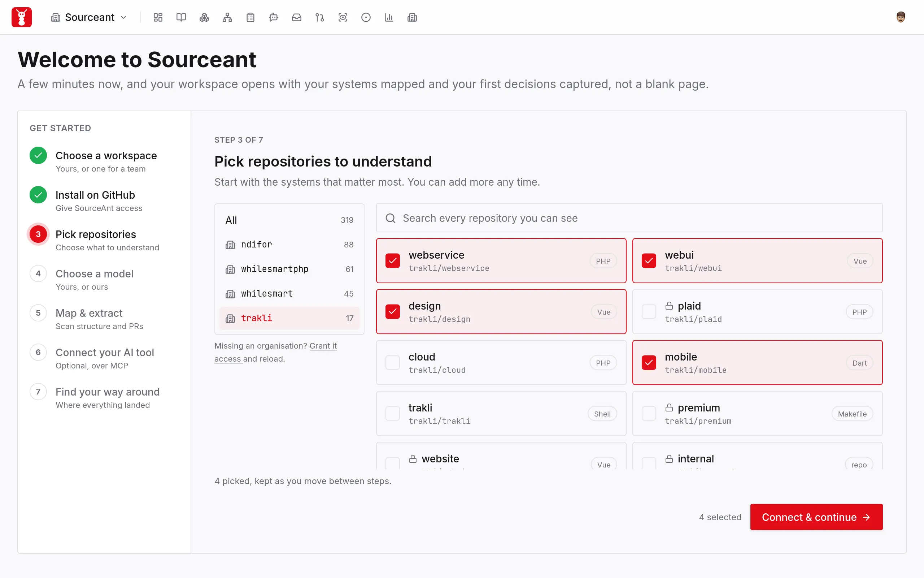Filter repositories by whilesmartphp
The image size is (924, 578).
coord(289,269)
